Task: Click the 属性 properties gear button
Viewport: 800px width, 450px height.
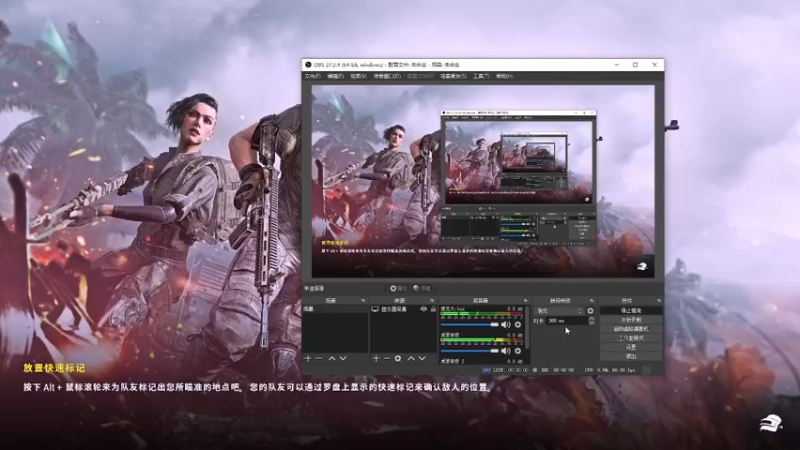Action: coord(398,288)
